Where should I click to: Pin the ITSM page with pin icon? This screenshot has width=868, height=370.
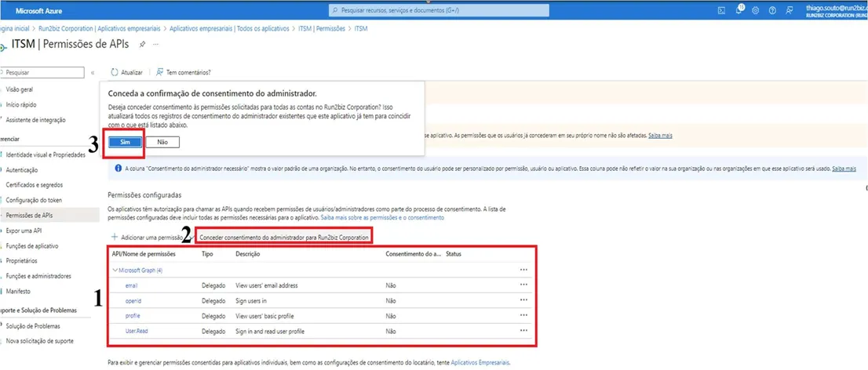coord(142,44)
